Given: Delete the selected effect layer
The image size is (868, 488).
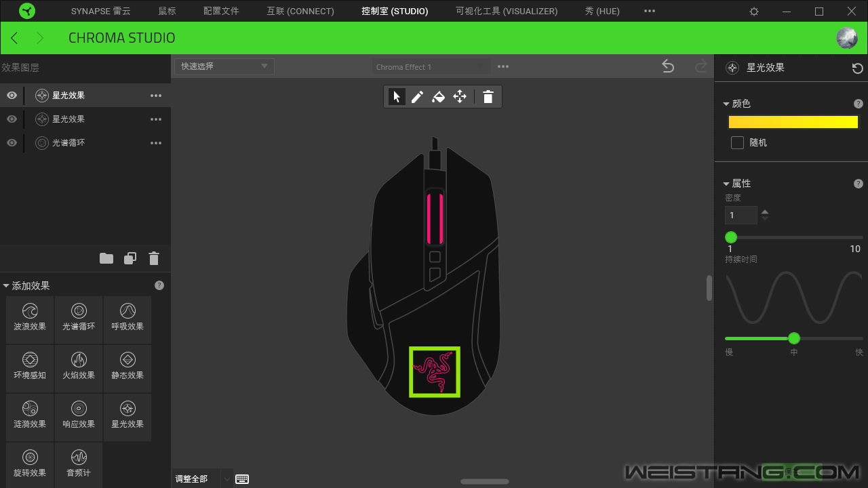Looking at the screenshot, I should (x=154, y=258).
